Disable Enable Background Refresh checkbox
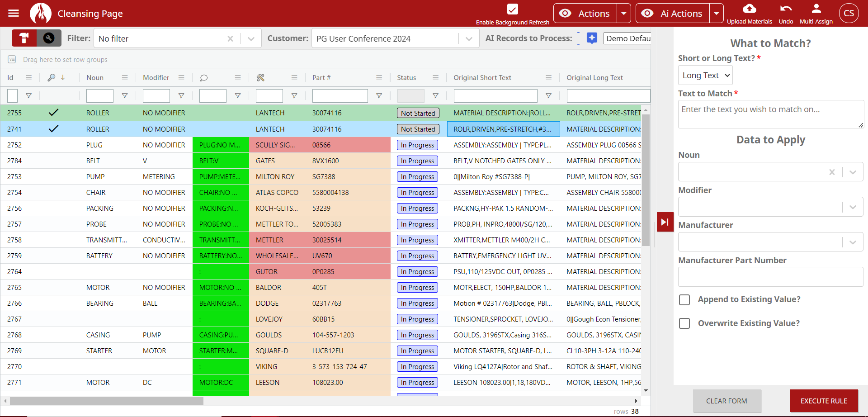 (513, 9)
